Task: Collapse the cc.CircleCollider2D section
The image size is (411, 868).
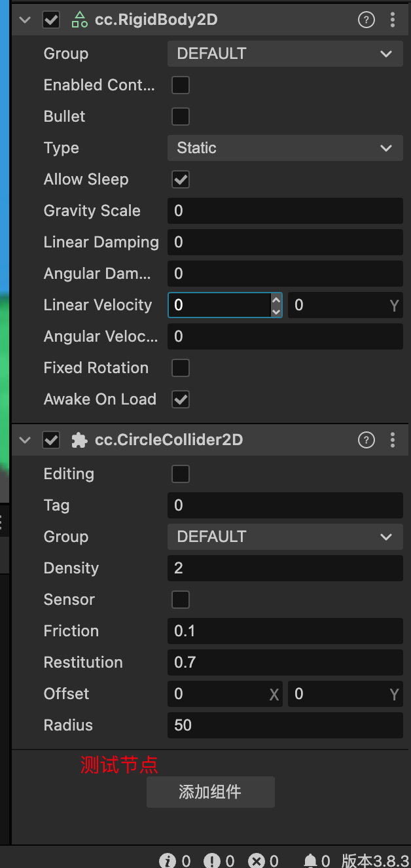Action: [x=26, y=440]
